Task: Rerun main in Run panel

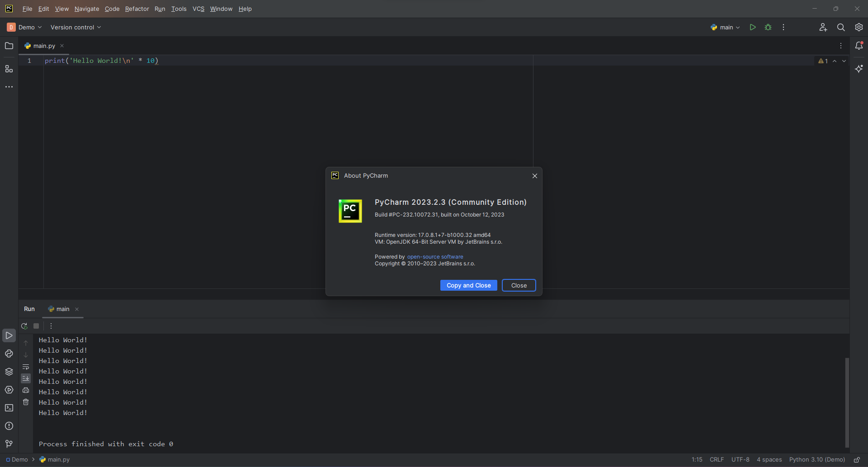Action: pyautogui.click(x=24, y=326)
